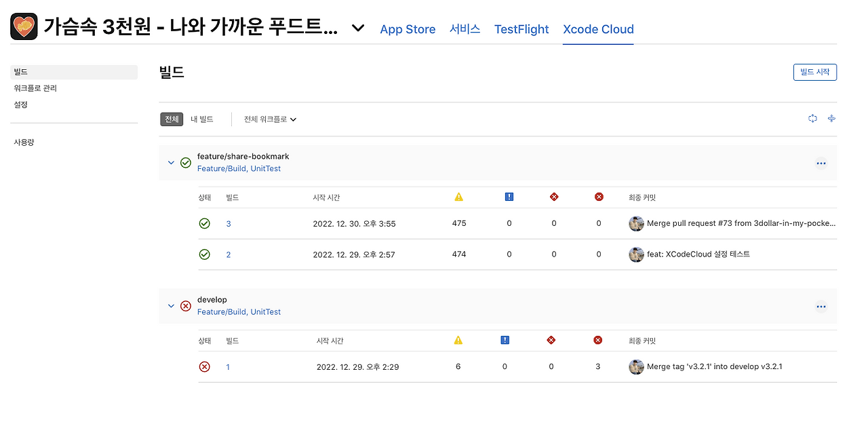Click success status icon of build 3

(x=204, y=223)
